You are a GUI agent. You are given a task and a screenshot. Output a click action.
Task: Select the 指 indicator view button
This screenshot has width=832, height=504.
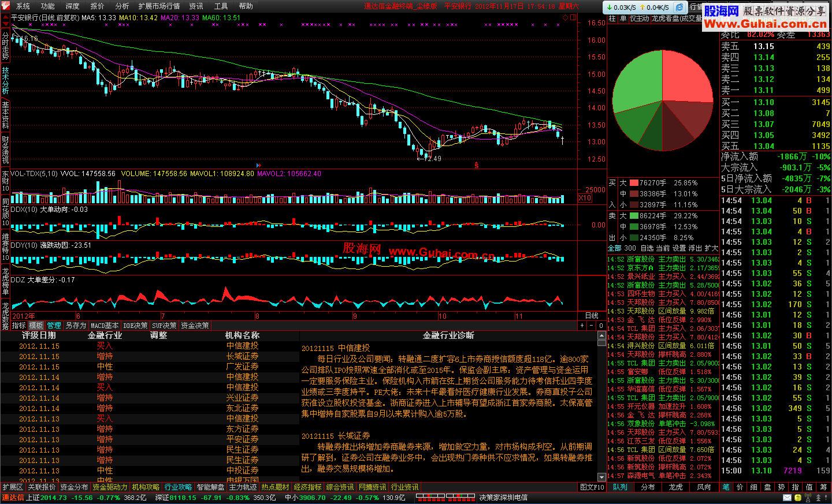pos(795,487)
